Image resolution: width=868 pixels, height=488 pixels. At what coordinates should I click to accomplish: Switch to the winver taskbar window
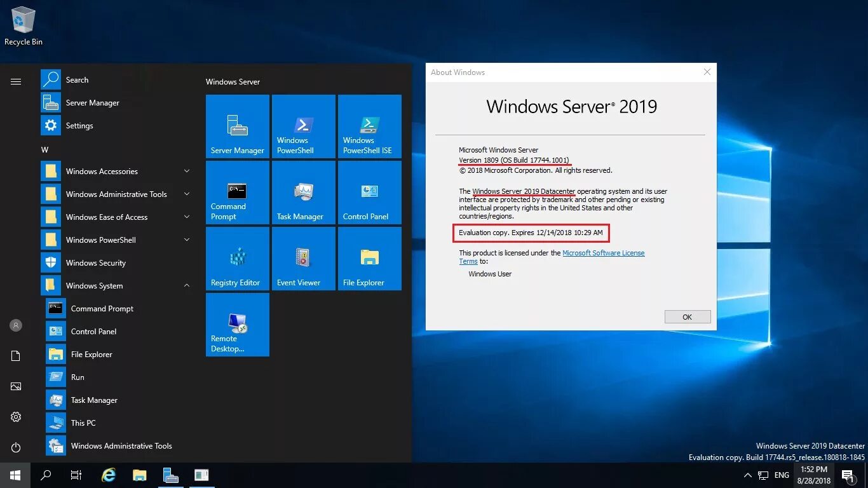[201, 475]
